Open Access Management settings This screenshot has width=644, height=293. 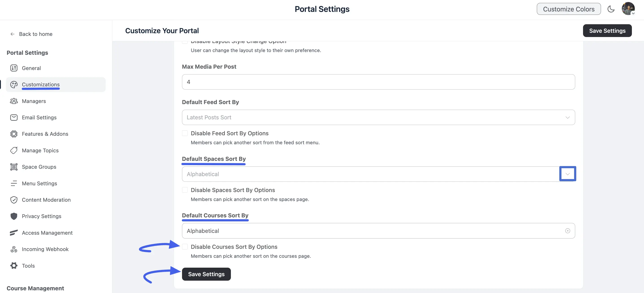coord(56,233)
